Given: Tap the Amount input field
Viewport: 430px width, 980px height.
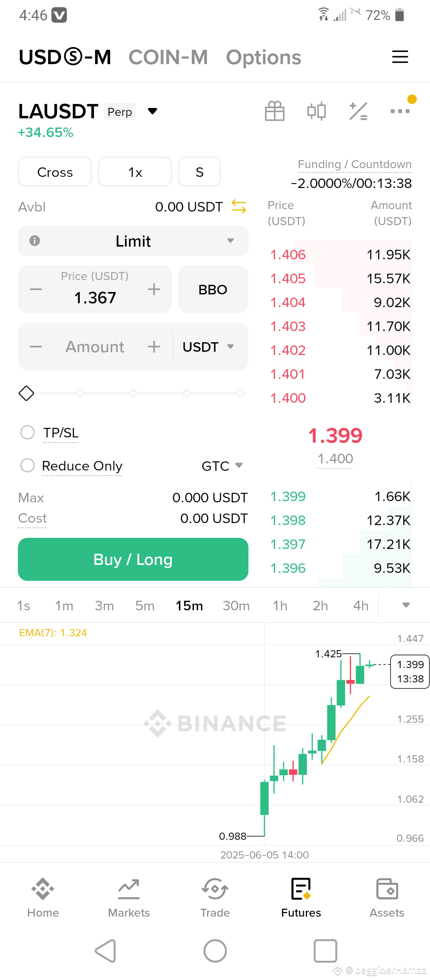Looking at the screenshot, I should pos(95,347).
